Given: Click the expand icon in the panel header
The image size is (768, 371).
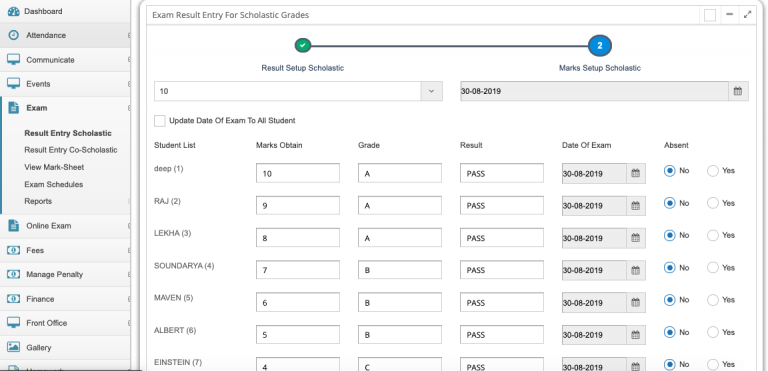Looking at the screenshot, I should (747, 15).
